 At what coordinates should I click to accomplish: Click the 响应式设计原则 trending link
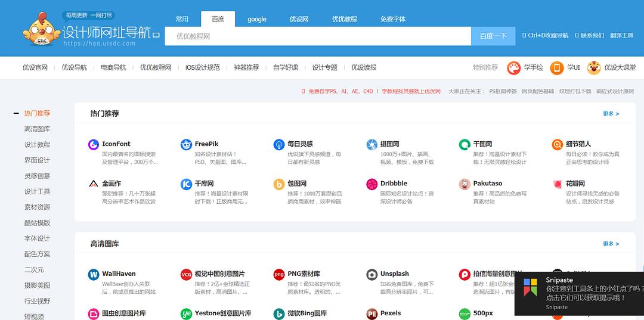(x=615, y=91)
